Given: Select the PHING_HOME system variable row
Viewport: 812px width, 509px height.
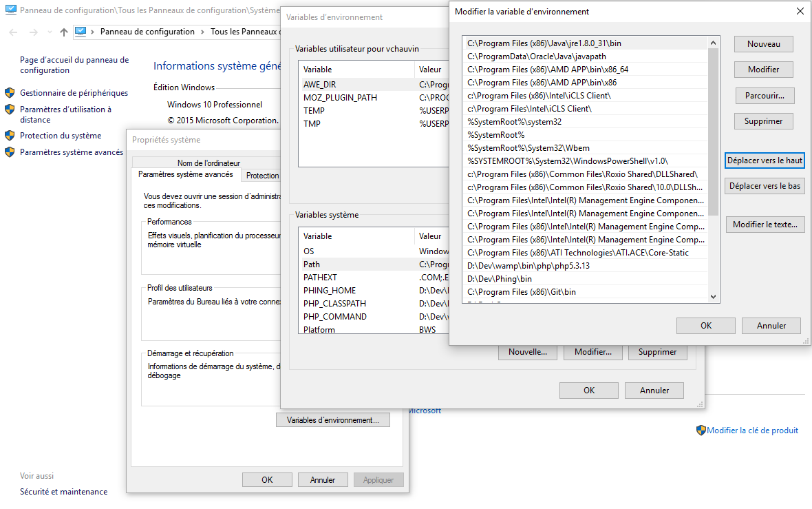Looking at the screenshot, I should click(x=374, y=291).
